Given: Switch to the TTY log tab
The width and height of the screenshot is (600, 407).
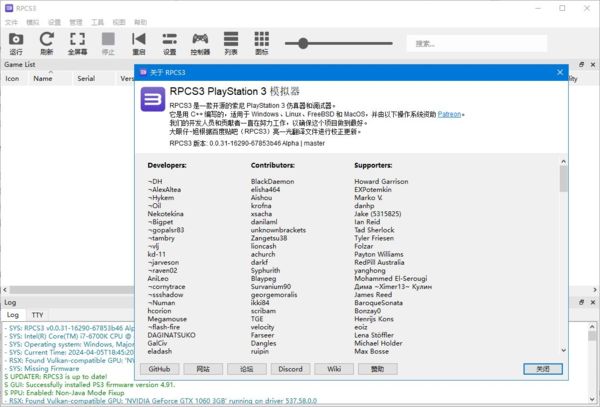Looking at the screenshot, I should [38, 314].
